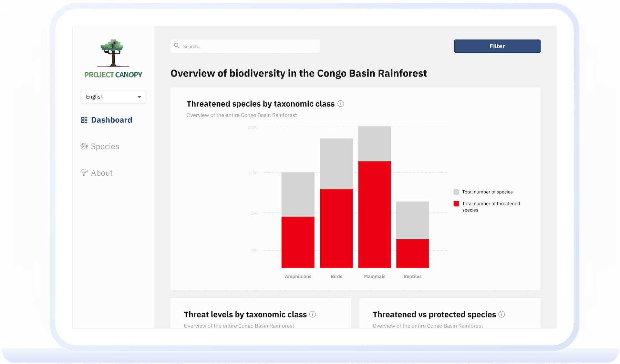
Task: Click the 800 y-axis value
Action: (x=254, y=213)
